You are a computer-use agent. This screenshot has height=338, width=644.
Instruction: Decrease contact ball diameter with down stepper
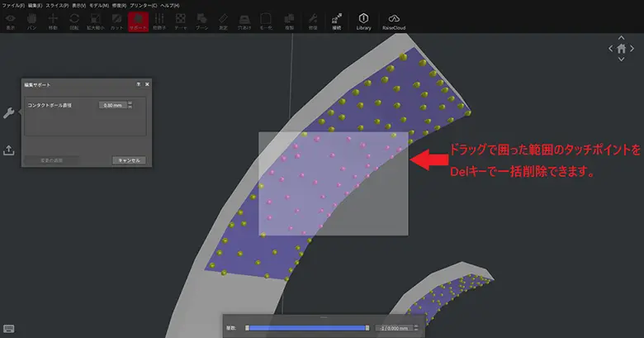pos(130,107)
